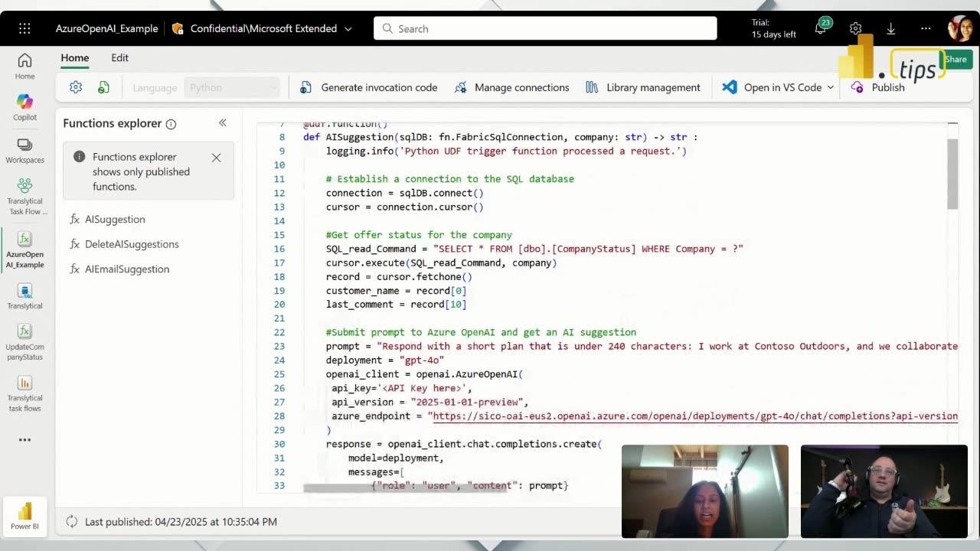Click line number 16 in the gutter

pyautogui.click(x=279, y=249)
